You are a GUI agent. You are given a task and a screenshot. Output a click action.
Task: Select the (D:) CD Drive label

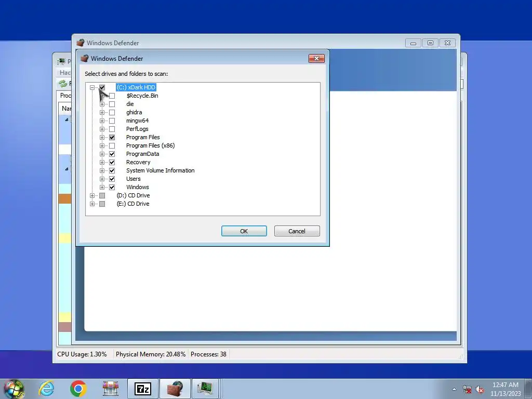tap(133, 195)
